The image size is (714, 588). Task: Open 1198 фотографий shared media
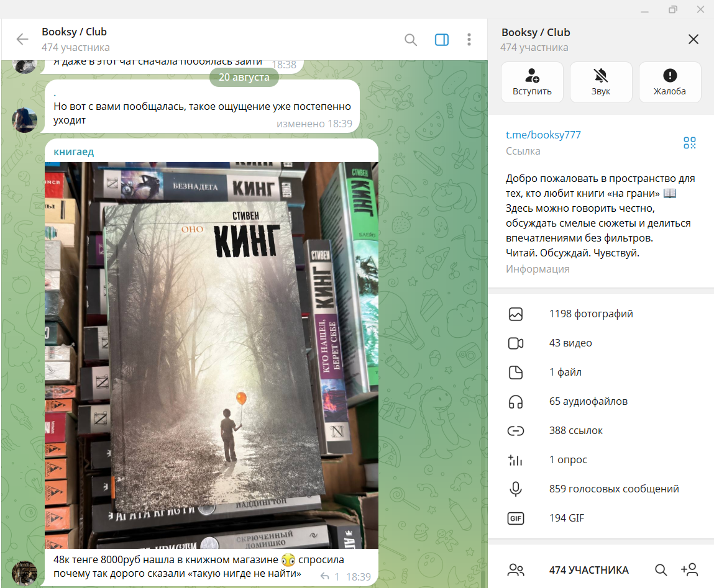tap(601, 314)
